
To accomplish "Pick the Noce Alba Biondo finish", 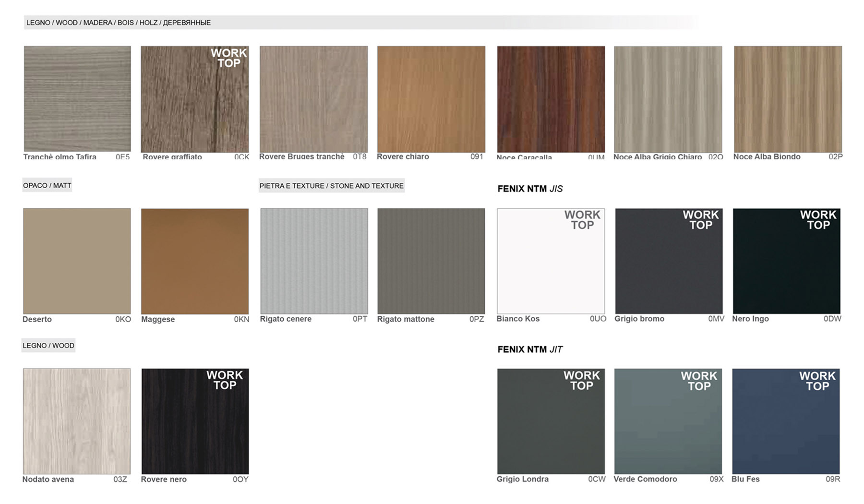I will pyautogui.click(x=788, y=99).
